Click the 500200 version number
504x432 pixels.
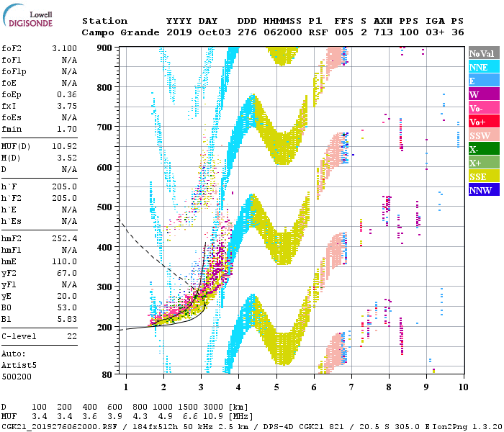point(17,377)
